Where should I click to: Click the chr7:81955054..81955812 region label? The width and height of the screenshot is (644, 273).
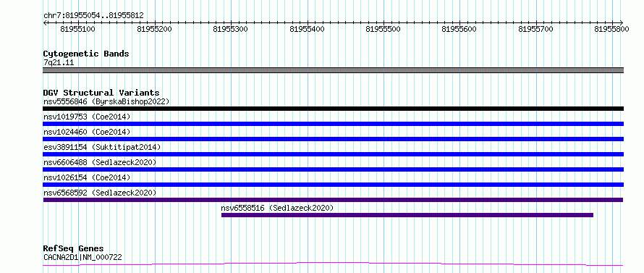(x=93, y=16)
